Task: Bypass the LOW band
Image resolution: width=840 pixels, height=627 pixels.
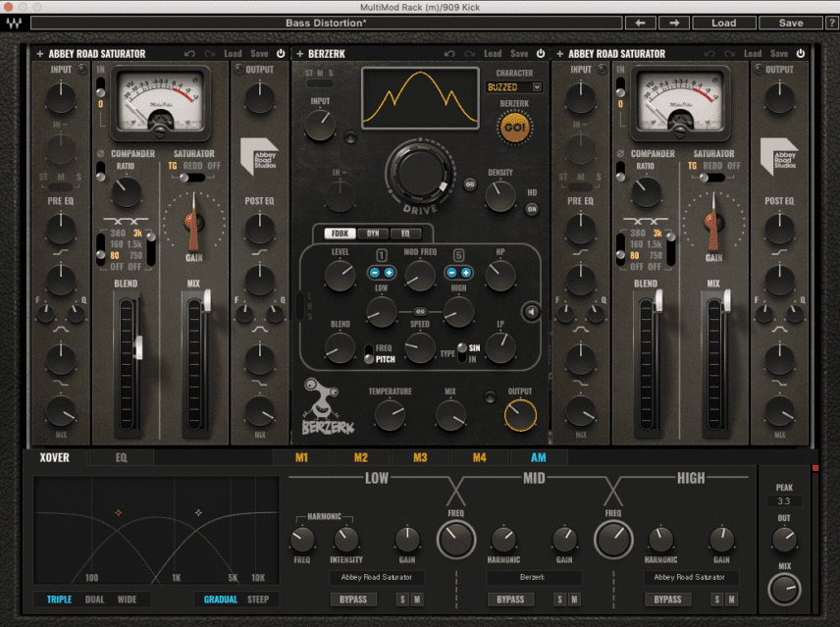Action: (x=353, y=600)
